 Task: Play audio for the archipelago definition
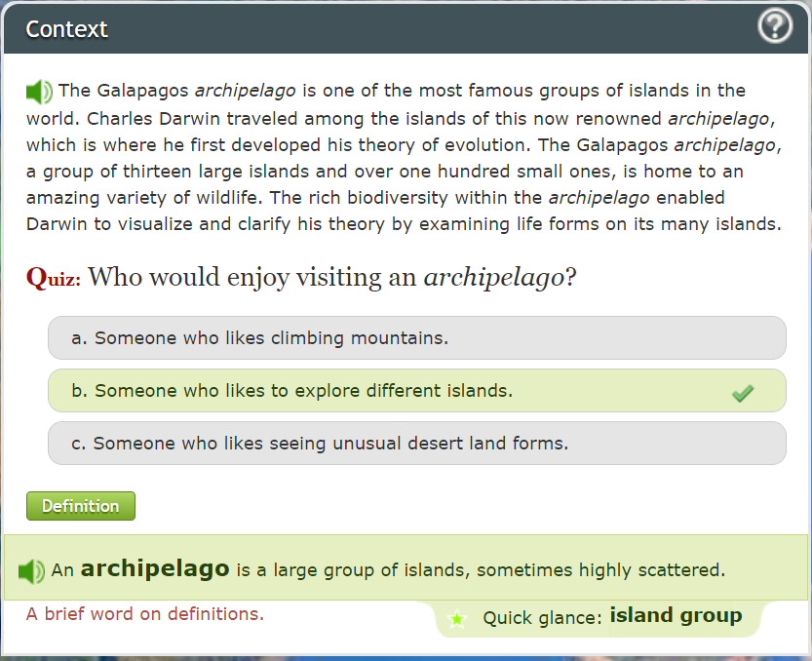[31, 570]
